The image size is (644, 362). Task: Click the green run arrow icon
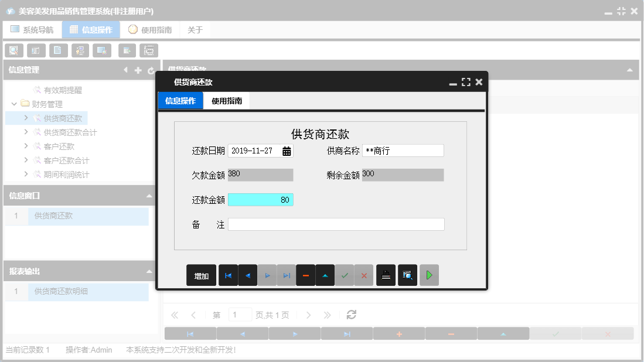coord(429,275)
